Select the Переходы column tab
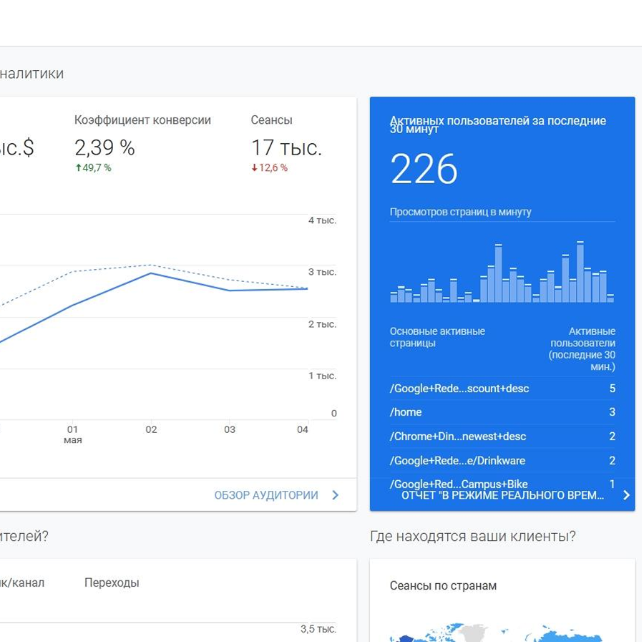644x644 pixels. pos(112,582)
